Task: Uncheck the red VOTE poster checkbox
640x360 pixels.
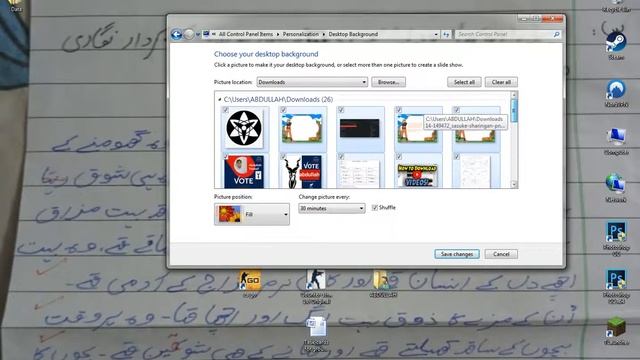Action: tap(226, 157)
